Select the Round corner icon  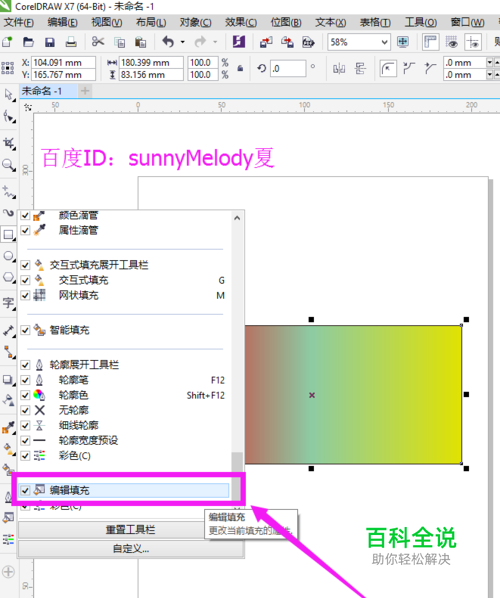coord(388,69)
